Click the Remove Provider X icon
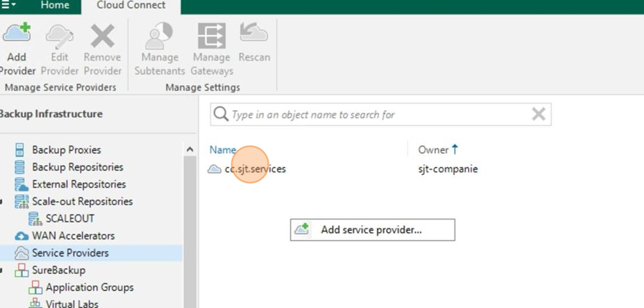This screenshot has width=644, height=308. [x=102, y=35]
